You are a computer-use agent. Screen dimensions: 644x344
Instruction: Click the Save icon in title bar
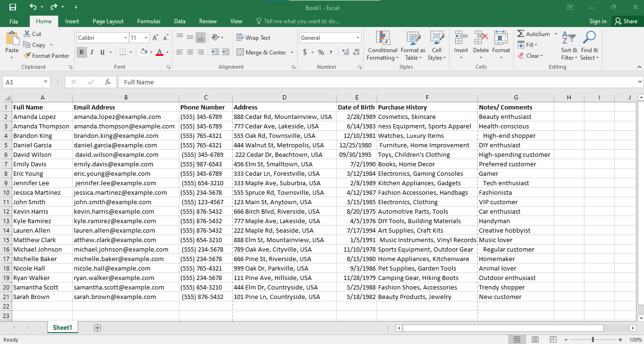click(13, 7)
